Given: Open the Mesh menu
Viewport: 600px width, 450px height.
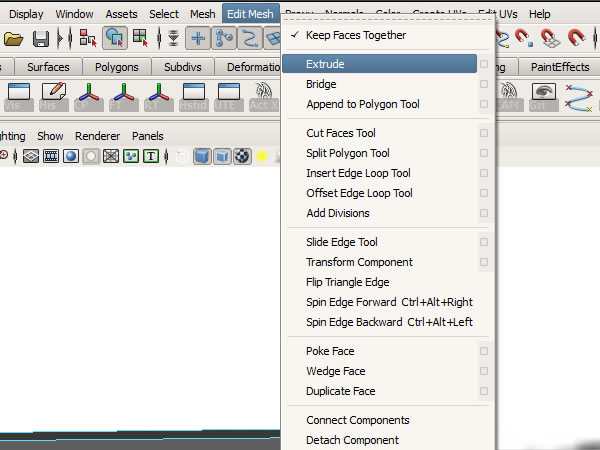Looking at the screenshot, I should (202, 14).
